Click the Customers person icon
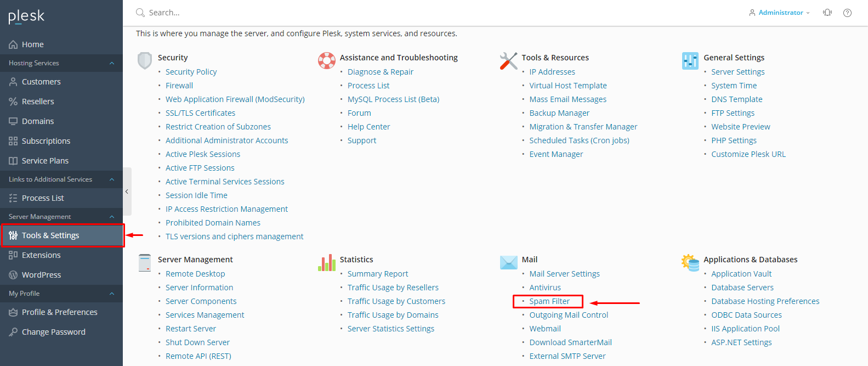The image size is (868, 366). [x=13, y=82]
